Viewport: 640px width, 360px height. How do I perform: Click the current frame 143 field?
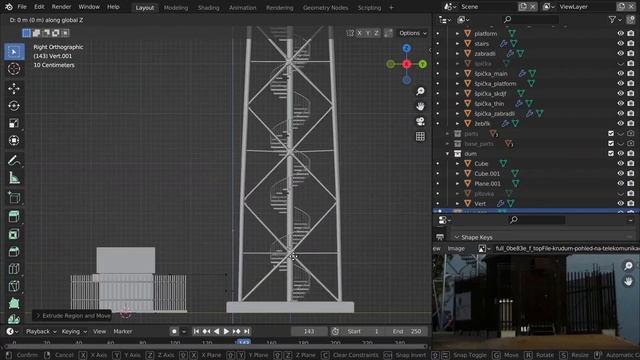click(309, 331)
